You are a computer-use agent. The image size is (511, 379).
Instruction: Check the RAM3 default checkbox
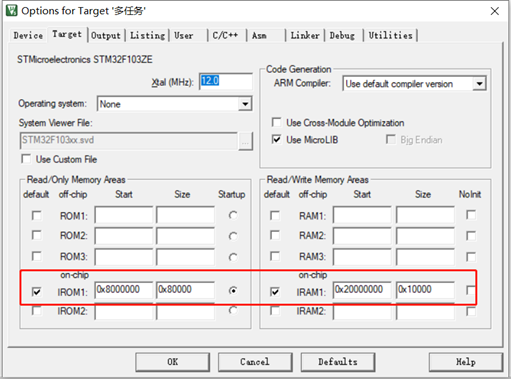coord(275,256)
